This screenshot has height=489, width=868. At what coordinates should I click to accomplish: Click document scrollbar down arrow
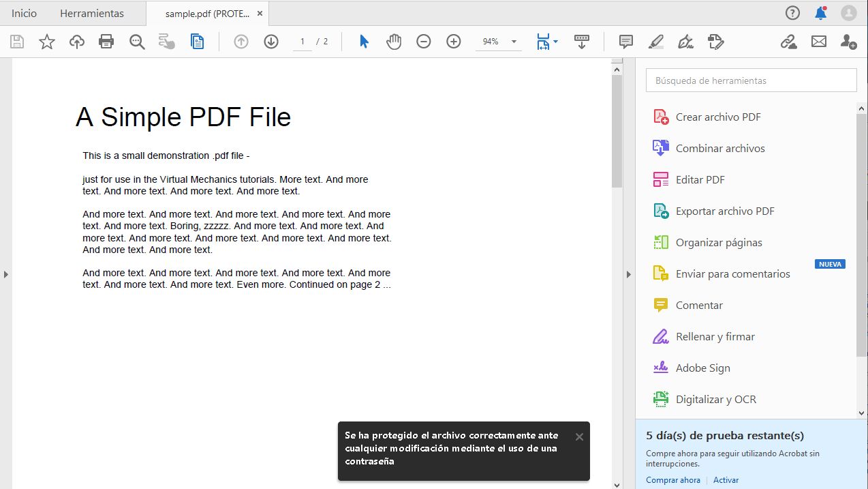pyautogui.click(x=617, y=484)
